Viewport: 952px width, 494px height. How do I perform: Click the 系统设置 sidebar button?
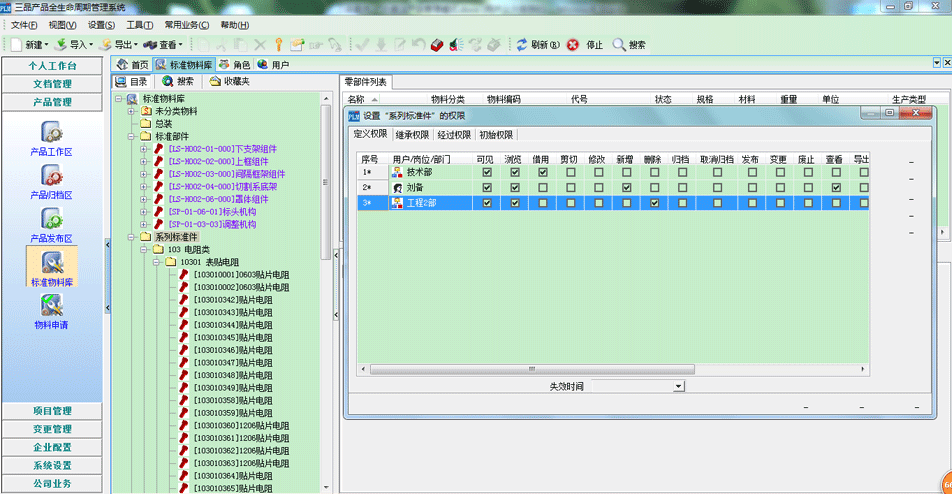[52, 465]
